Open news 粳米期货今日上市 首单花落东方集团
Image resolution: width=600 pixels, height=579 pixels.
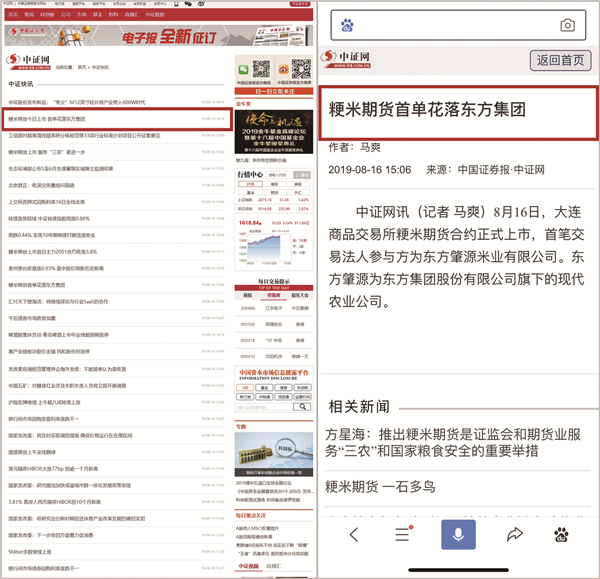pyautogui.click(x=47, y=119)
